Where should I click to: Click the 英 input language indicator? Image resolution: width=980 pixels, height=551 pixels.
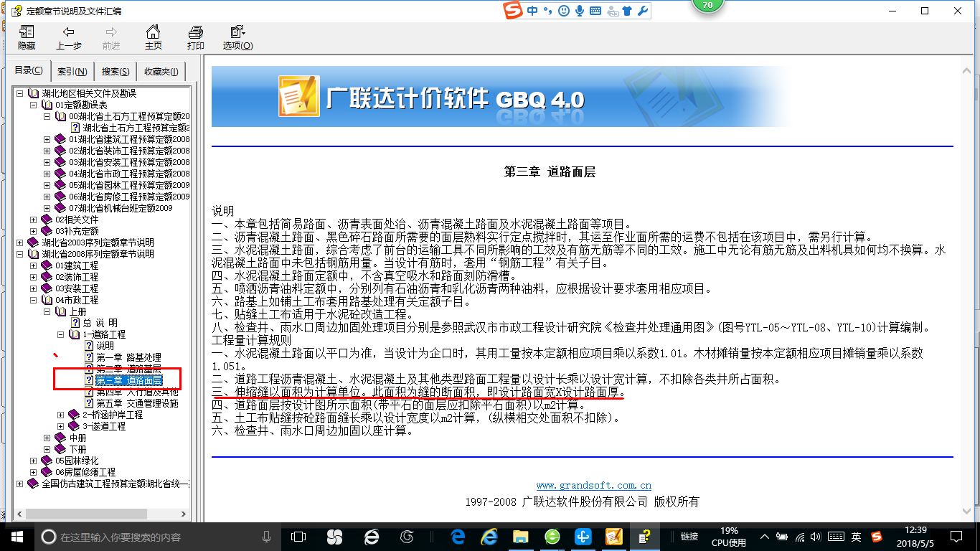point(857,537)
